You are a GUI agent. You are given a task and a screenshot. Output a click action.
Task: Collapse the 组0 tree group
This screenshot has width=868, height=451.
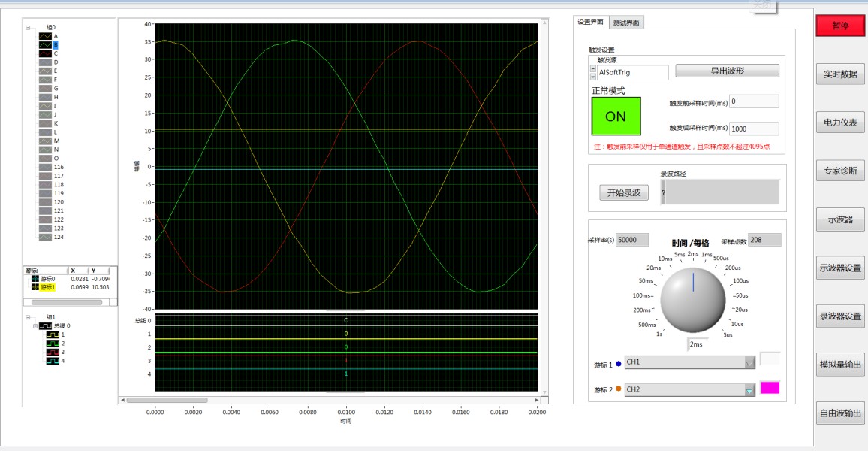(28, 27)
